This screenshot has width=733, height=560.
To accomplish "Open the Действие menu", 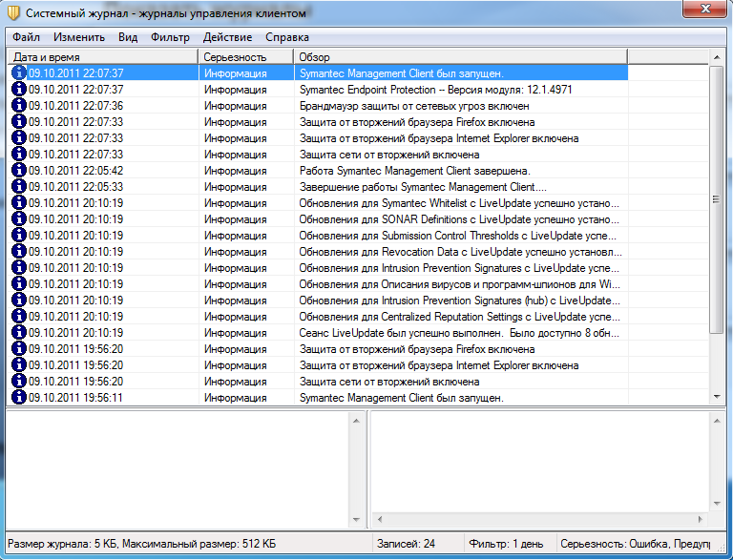I will click(x=228, y=37).
